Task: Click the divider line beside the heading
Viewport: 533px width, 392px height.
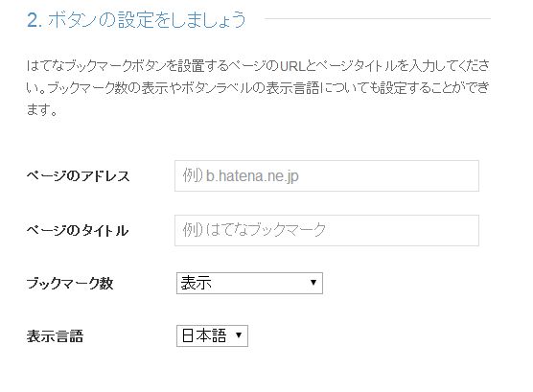Action: [x=378, y=19]
